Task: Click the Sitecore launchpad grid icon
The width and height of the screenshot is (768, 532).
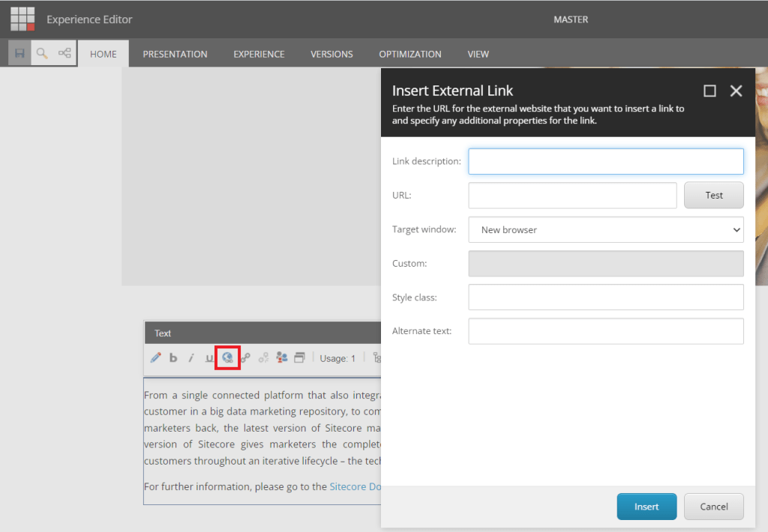Action: click(x=22, y=19)
